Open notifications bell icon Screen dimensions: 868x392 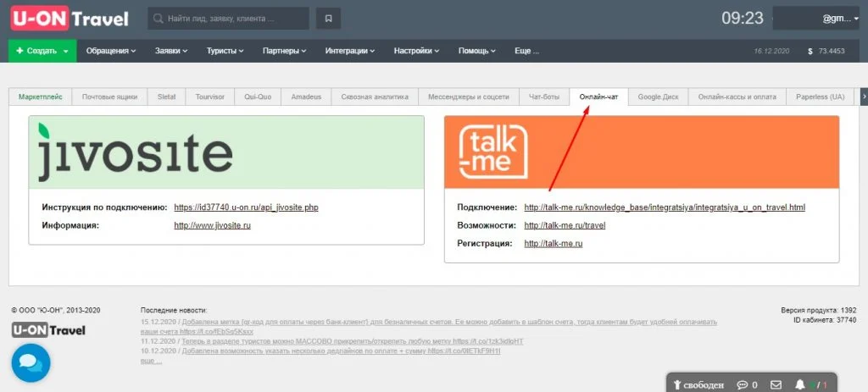tap(800, 384)
